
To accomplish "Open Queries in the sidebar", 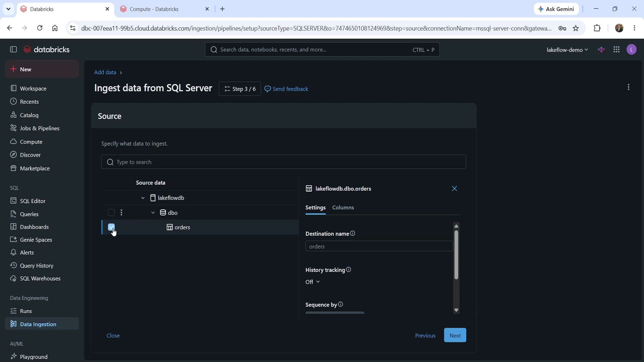I will tap(42, 214).
